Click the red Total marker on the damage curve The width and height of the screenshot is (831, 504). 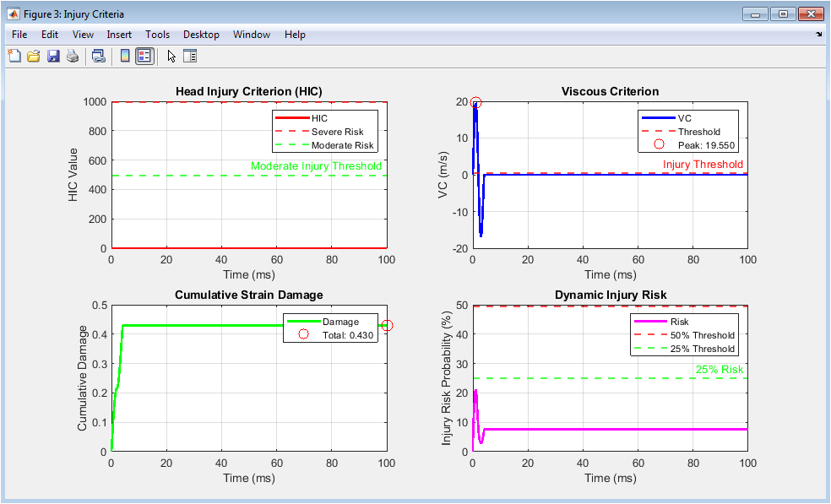pos(388,326)
